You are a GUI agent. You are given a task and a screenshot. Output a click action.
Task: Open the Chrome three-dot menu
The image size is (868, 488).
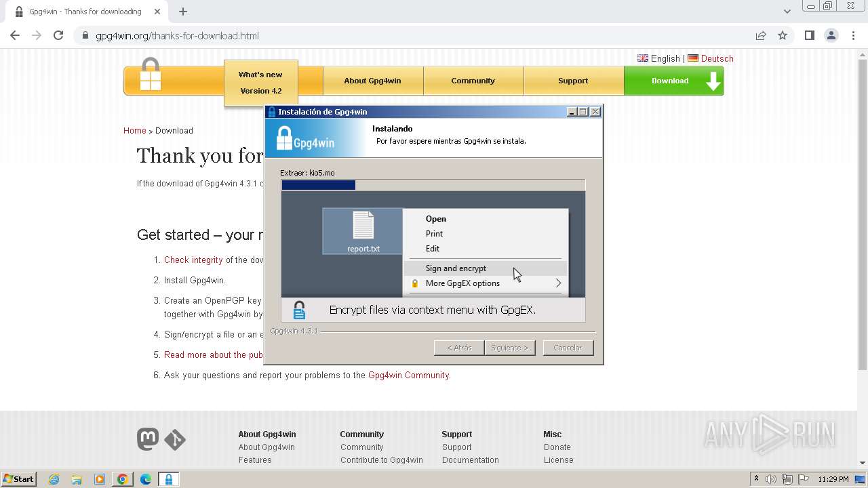point(854,36)
